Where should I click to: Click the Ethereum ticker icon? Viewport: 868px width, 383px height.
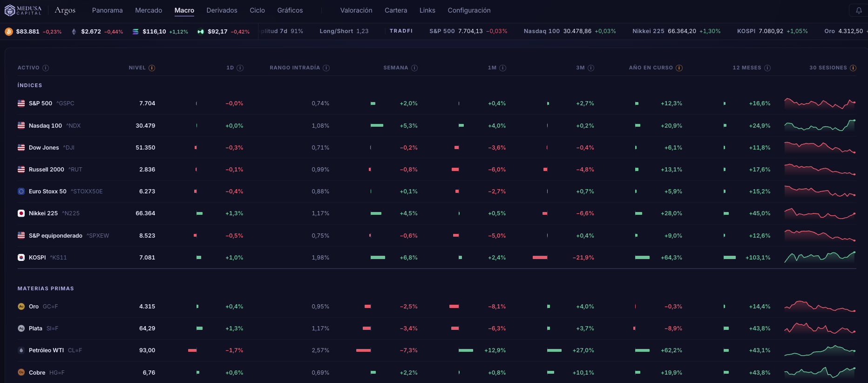pyautogui.click(x=74, y=32)
